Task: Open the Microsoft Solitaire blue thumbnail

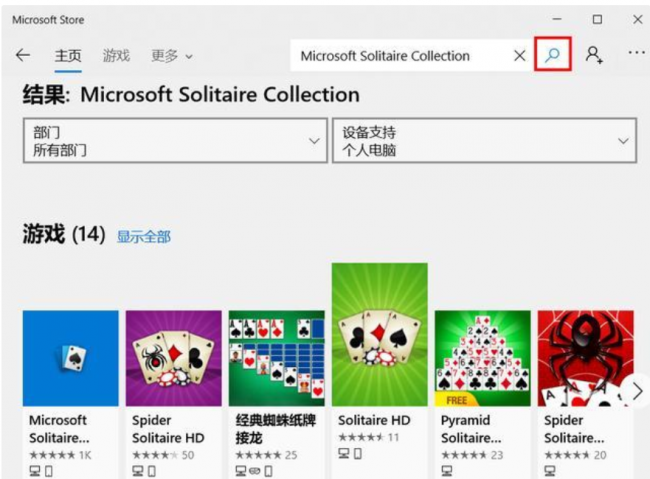Action: [70, 358]
